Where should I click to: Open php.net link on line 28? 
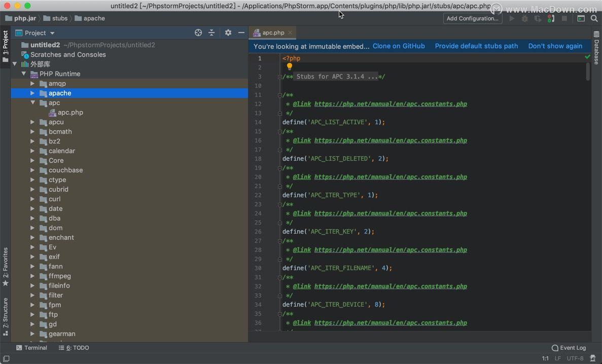(391, 250)
